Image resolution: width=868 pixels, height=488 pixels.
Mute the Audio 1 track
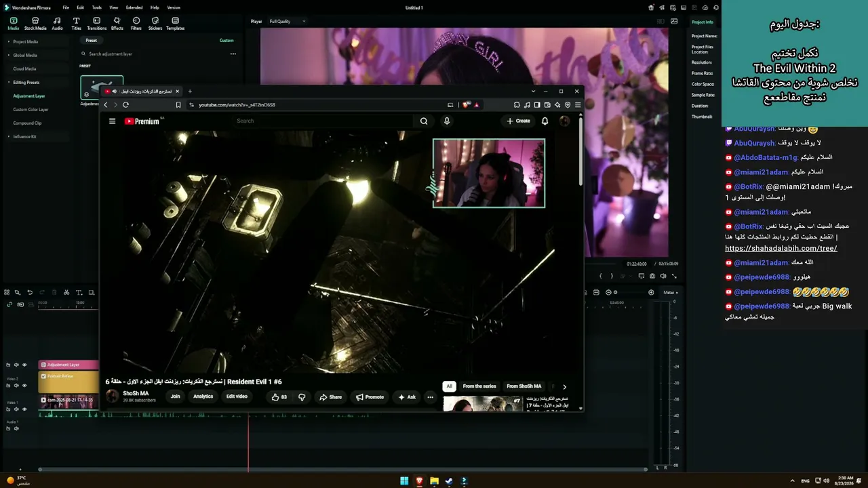[16, 428]
